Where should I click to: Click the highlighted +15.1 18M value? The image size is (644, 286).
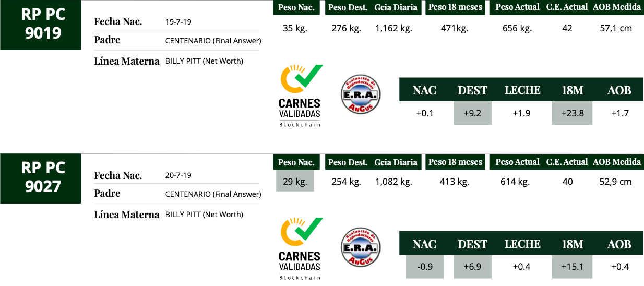pos(572,267)
